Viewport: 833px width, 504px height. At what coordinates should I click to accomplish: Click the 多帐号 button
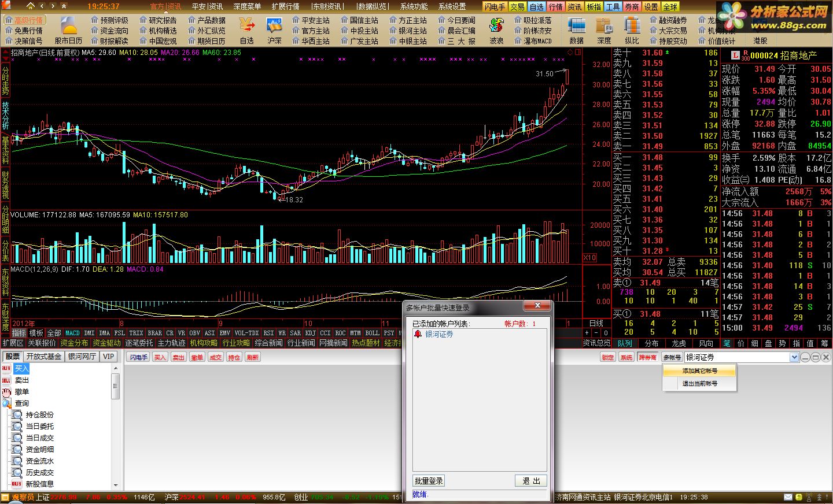coord(672,357)
